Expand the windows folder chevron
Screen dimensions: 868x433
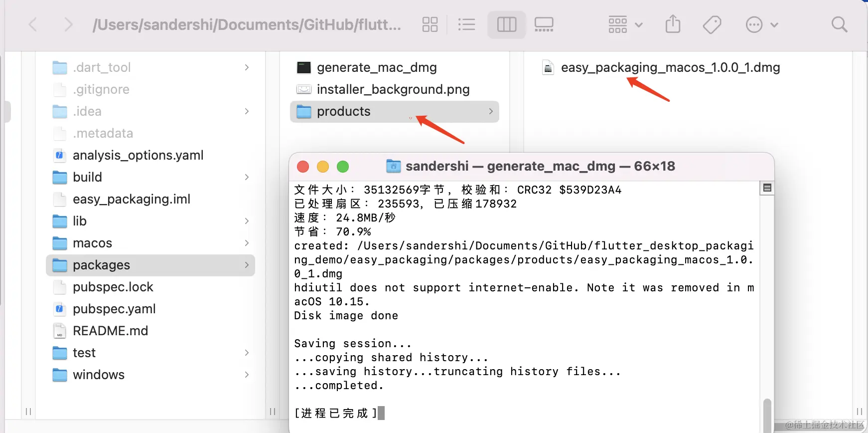[247, 375]
